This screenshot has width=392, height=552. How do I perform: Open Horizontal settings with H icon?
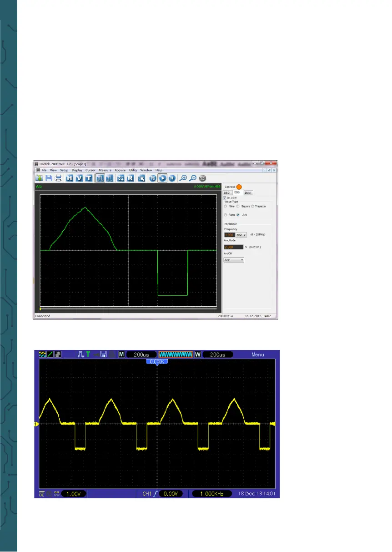pos(70,178)
